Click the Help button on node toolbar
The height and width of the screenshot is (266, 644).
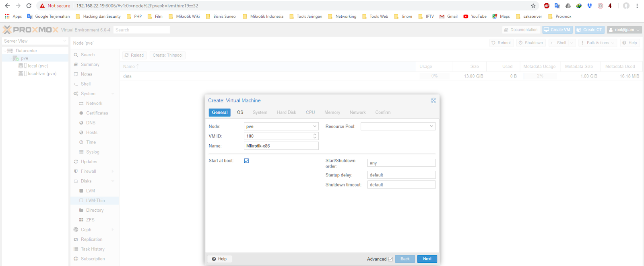click(630, 43)
